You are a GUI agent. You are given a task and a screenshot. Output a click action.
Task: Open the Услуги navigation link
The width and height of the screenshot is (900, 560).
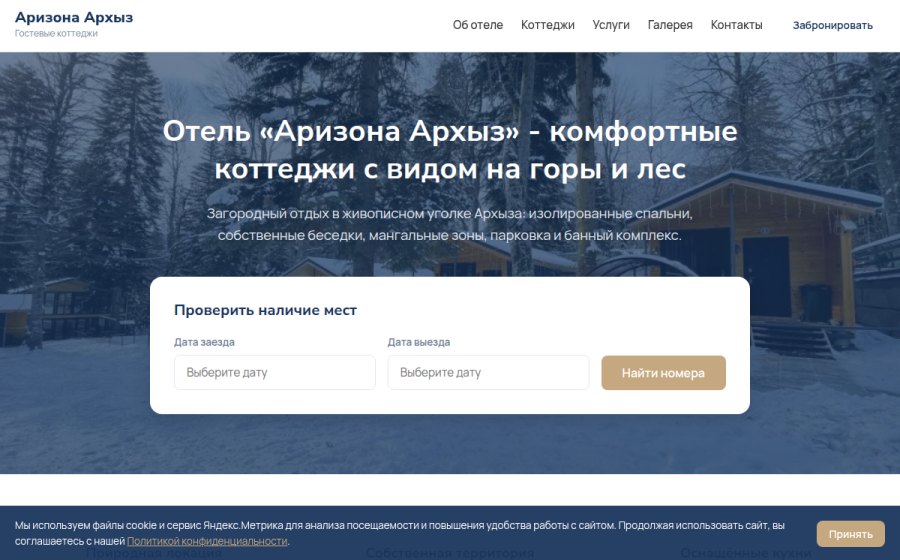(x=611, y=25)
